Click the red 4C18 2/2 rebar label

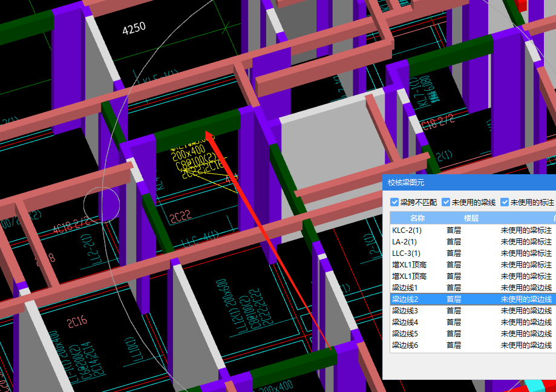71,224
